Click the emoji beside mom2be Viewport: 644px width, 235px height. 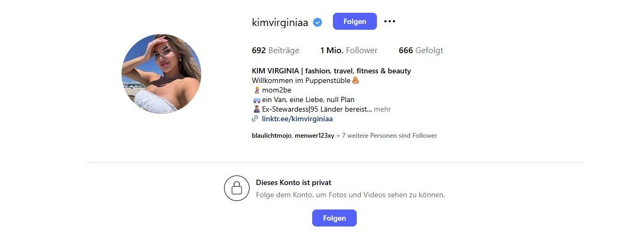(256, 90)
